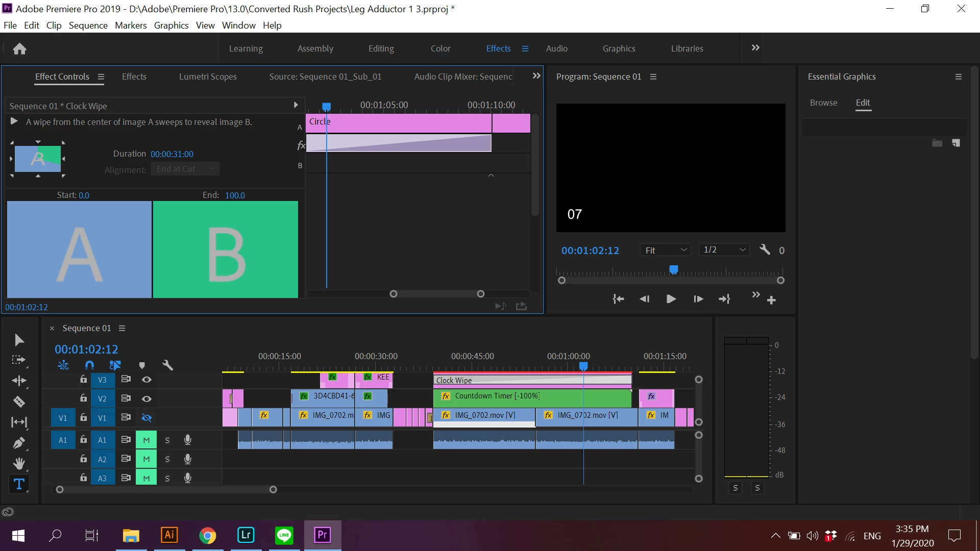
Task: Open timeline display settings wrench
Action: tap(167, 365)
